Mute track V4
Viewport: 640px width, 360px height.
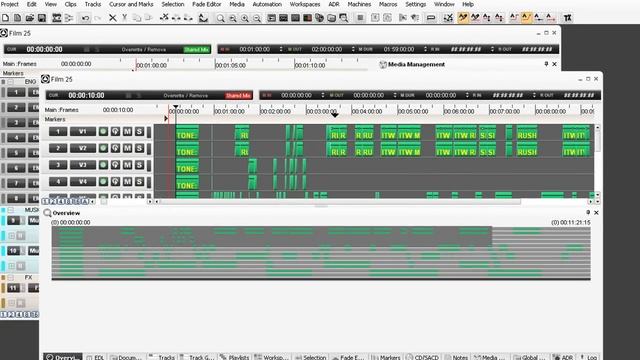coord(127,182)
